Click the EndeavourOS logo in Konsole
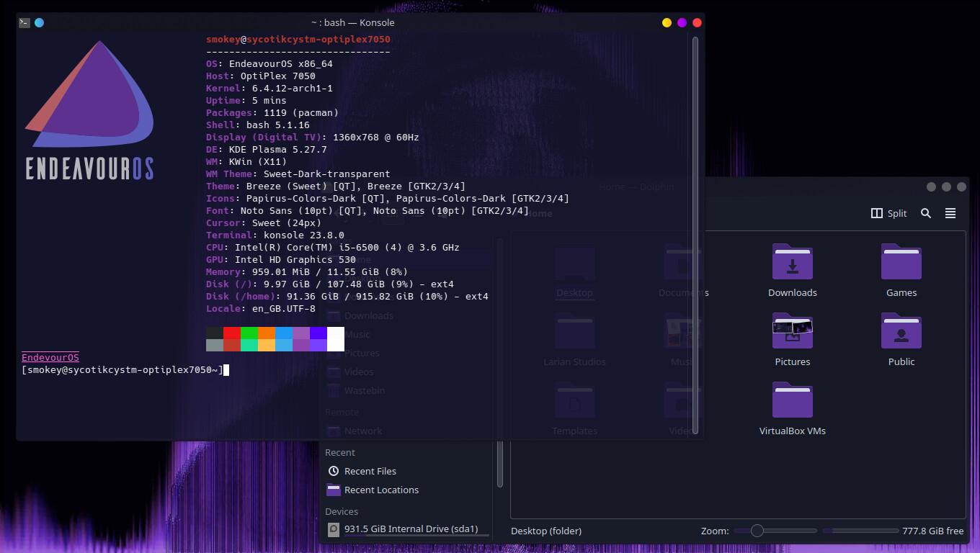The width and height of the screenshot is (980, 553). point(89,109)
